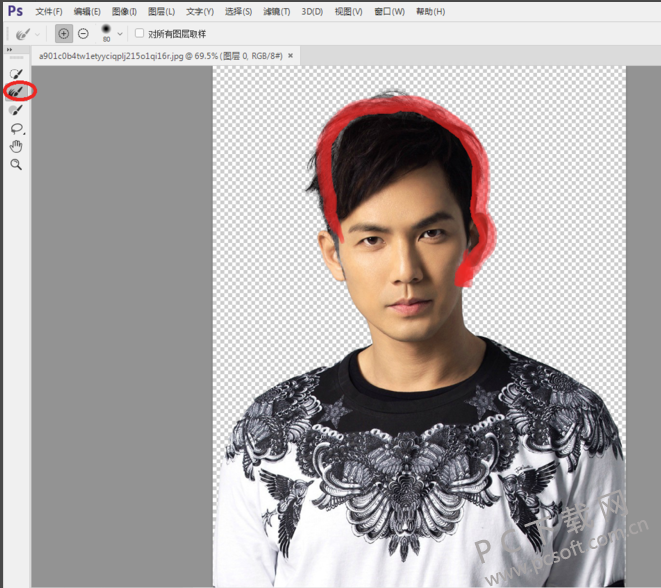Select the Refine Edge Brush tool
Image resolution: width=661 pixels, height=588 pixels.
pos(15,92)
